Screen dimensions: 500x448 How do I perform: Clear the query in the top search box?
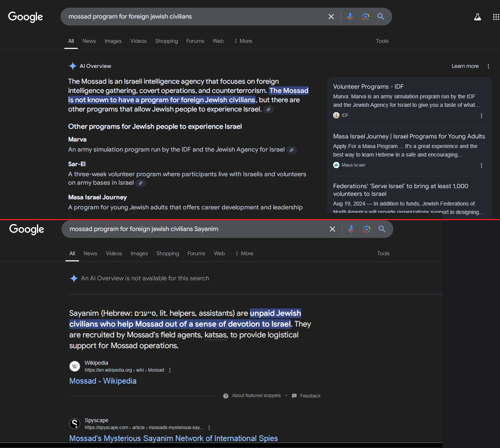point(331,17)
